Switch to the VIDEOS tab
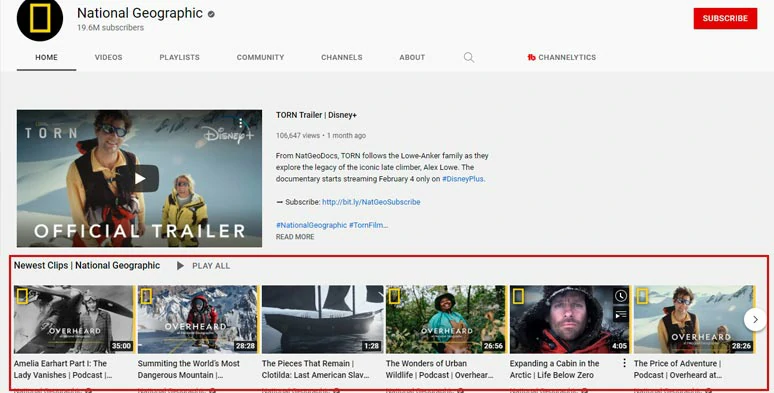Image resolution: width=774 pixels, height=393 pixels. pyautogui.click(x=109, y=57)
